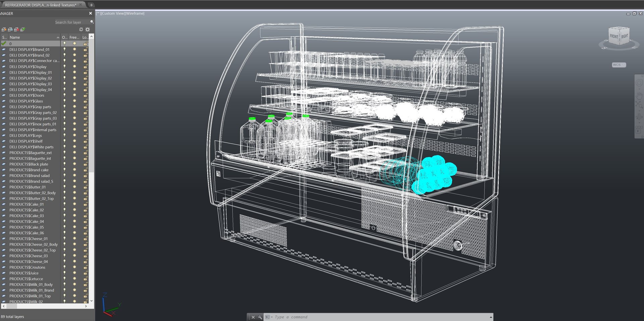Click the search magnifier icon
This screenshot has width=644, height=321.
coord(92,22)
